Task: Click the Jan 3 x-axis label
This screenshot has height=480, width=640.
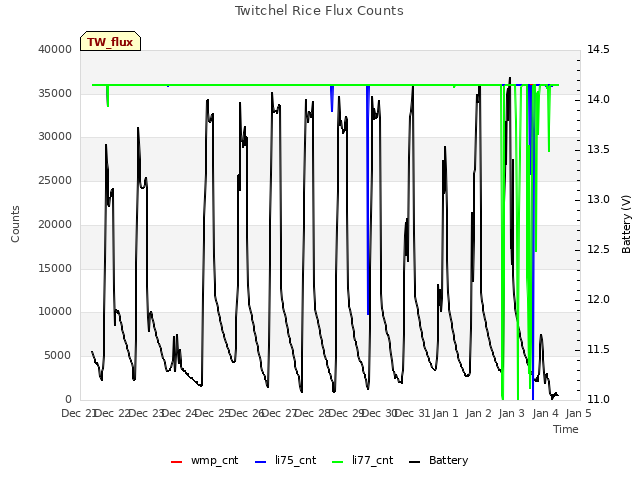Action: (512, 413)
